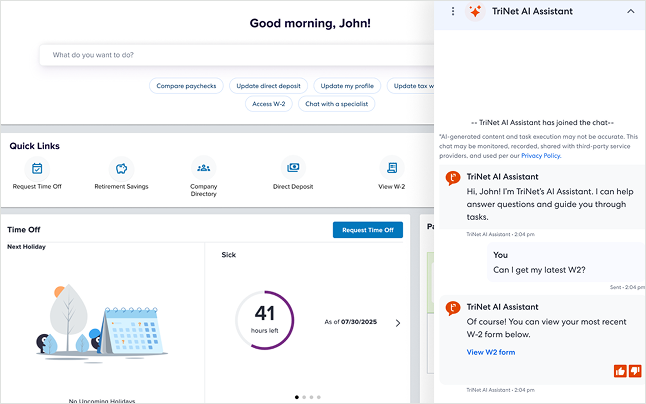Click the 'What do you want to do?' search field
The image size is (646, 404).
[x=237, y=55]
